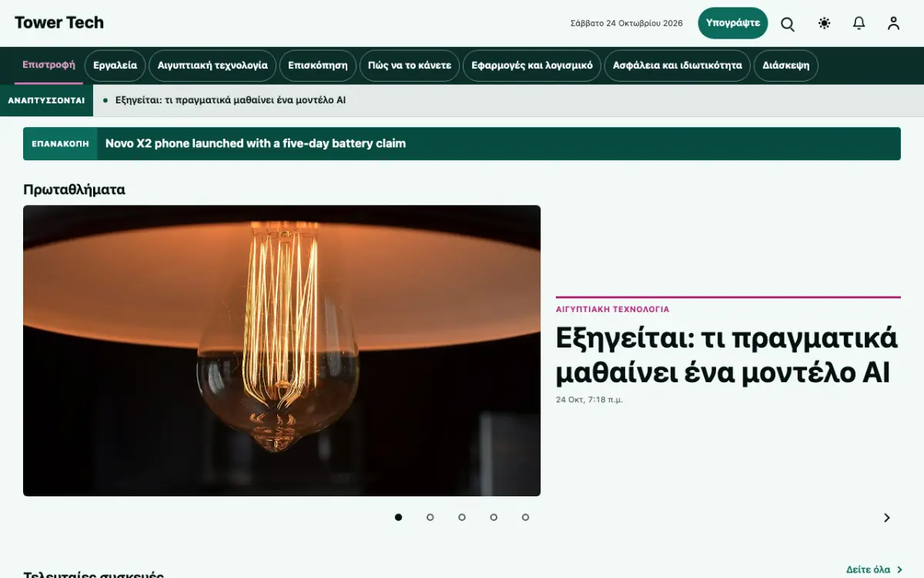Open Ασφάλεια και ιδιωτικότητα section
The image size is (924, 578).
pyautogui.click(x=678, y=66)
